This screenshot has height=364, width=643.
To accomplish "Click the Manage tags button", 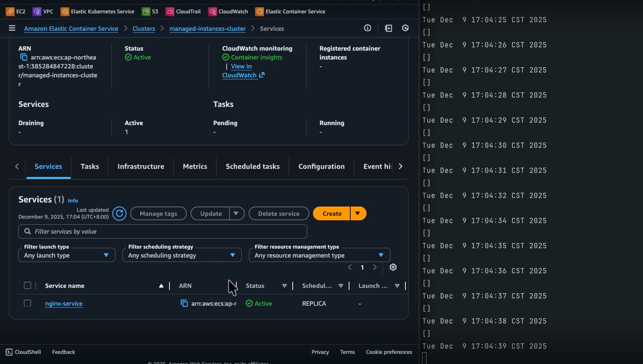I will pos(158,213).
